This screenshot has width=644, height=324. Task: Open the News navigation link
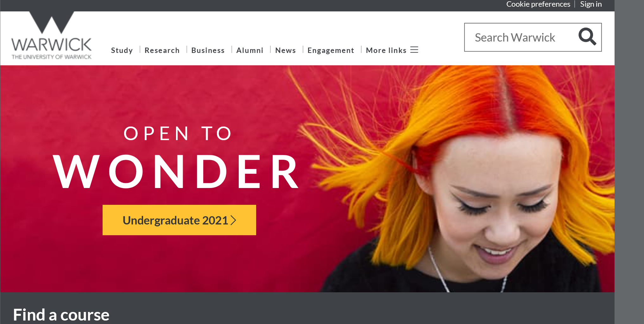click(x=286, y=50)
